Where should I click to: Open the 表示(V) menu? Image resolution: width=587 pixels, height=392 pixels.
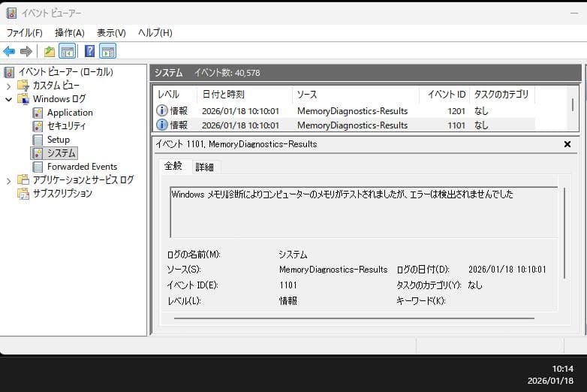pyautogui.click(x=111, y=33)
